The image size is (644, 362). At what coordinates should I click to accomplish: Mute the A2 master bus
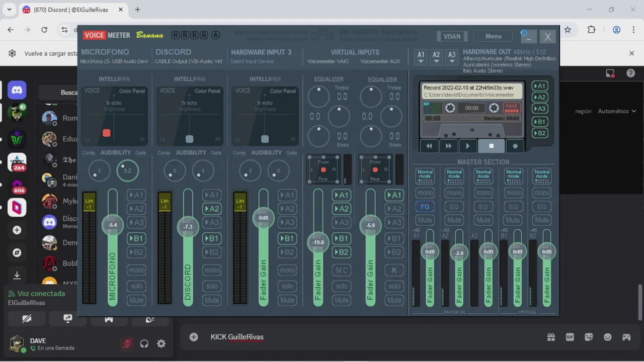pos(454,220)
